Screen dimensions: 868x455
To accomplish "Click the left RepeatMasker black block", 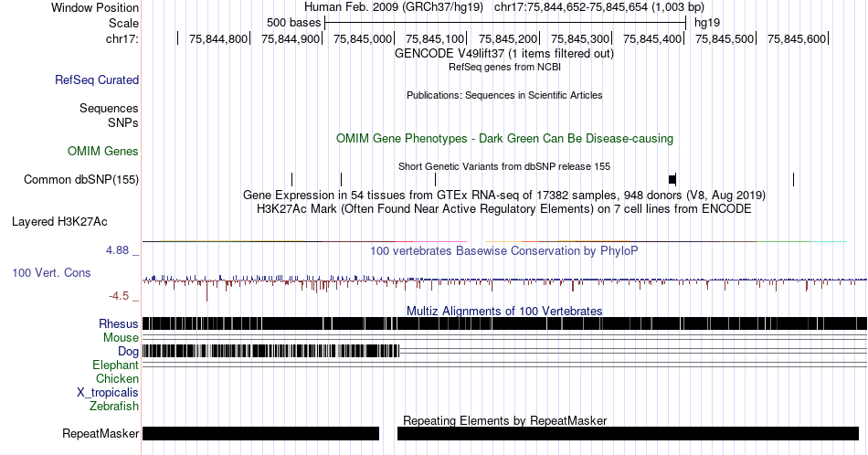I will tap(260, 433).
